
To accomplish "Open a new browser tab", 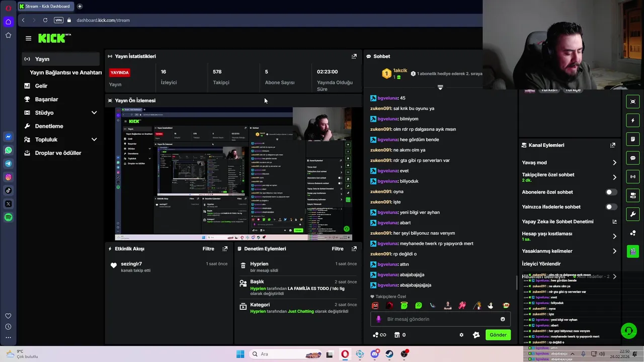I will (x=79, y=7).
